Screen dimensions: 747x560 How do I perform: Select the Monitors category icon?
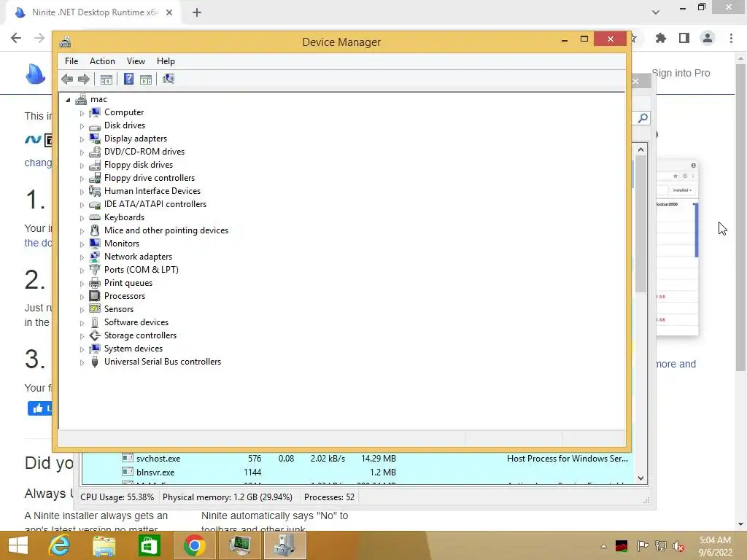point(95,244)
